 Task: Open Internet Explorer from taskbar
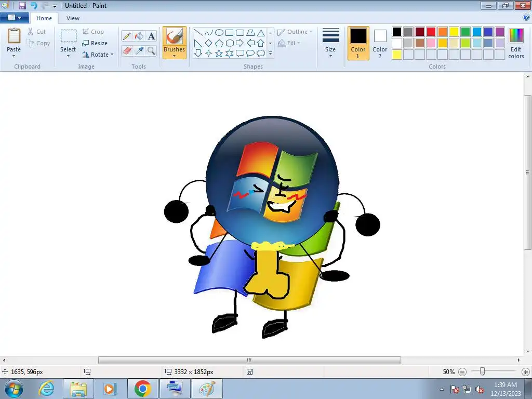coord(46,389)
